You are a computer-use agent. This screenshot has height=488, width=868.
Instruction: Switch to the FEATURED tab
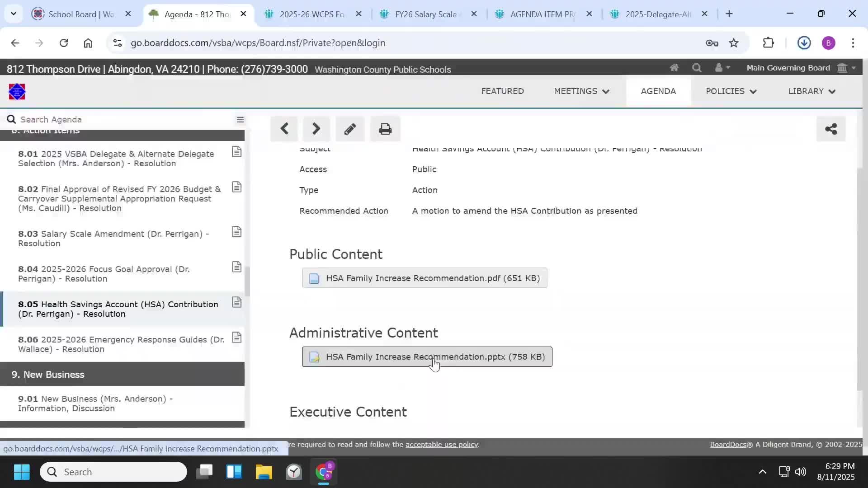click(x=502, y=91)
